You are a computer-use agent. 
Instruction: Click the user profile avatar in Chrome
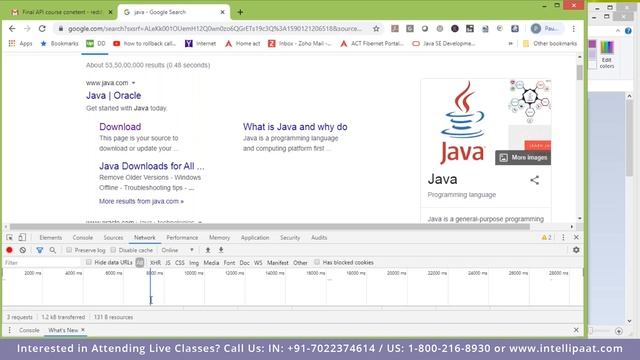click(x=536, y=29)
